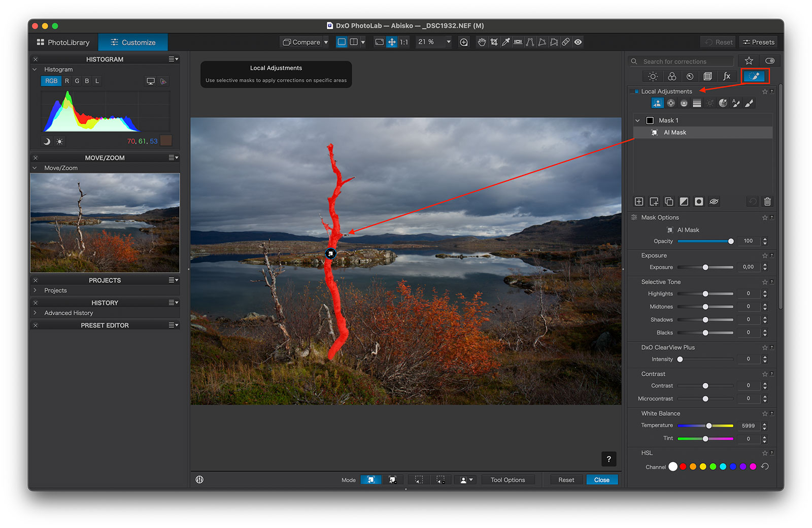Choose the Graduated Filter tool icon
Image resolution: width=812 pixels, height=528 pixels.
point(697,103)
